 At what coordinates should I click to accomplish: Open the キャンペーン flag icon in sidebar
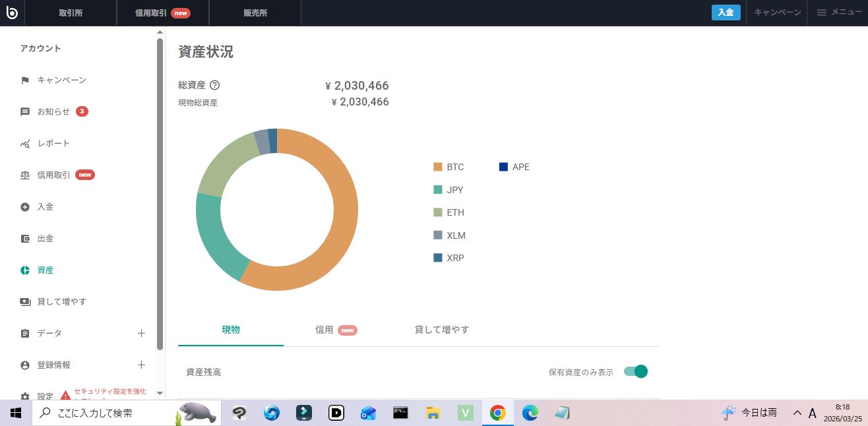click(25, 80)
